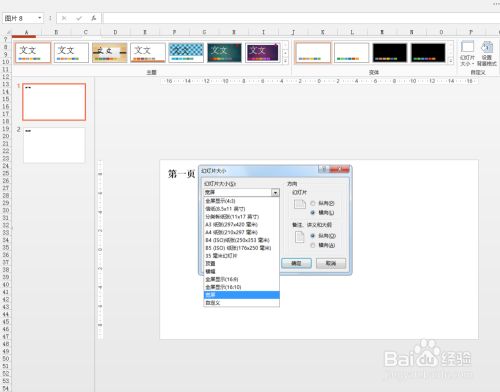Choose A4 纸张(210x297 毫米) option
The height and width of the screenshot is (392, 500).
tap(241, 232)
